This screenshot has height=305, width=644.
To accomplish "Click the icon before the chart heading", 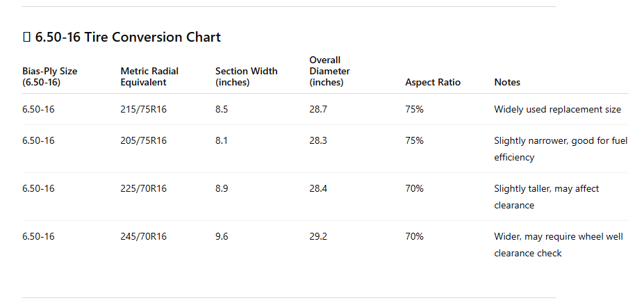I will pyautogui.click(x=27, y=38).
